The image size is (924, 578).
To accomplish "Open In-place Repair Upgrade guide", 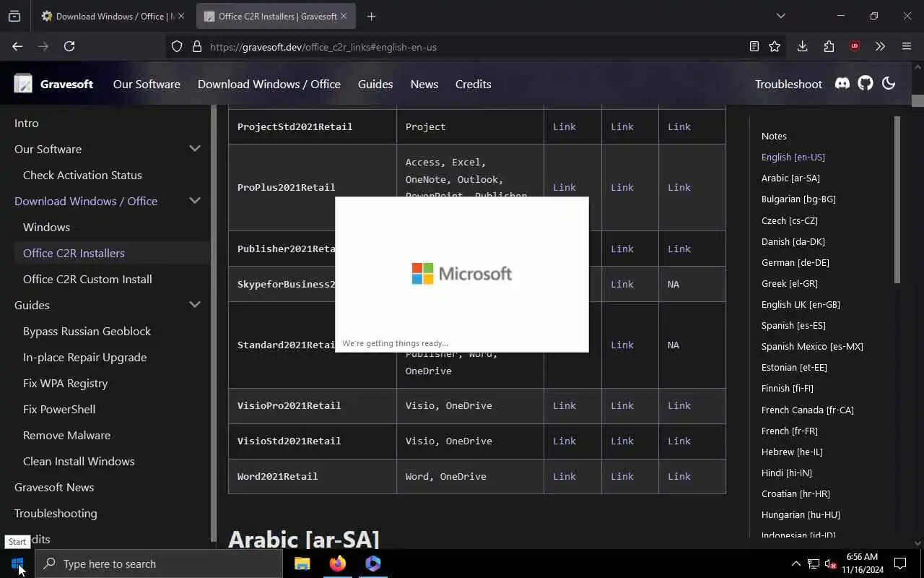I will click(x=84, y=357).
